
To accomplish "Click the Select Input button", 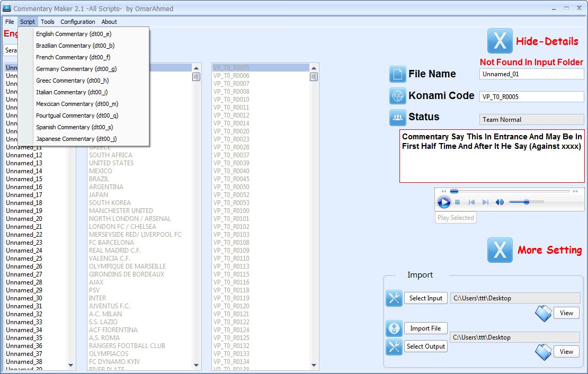I will point(425,298).
